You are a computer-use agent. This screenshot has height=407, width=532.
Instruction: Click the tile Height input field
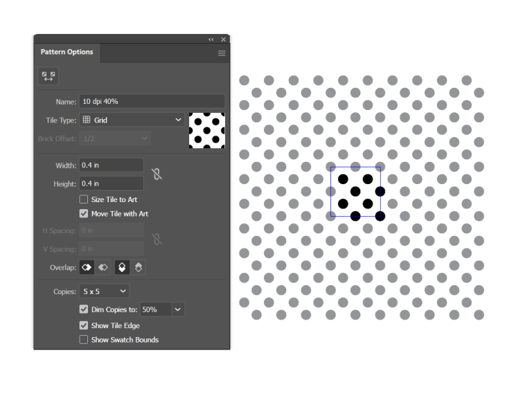(112, 183)
